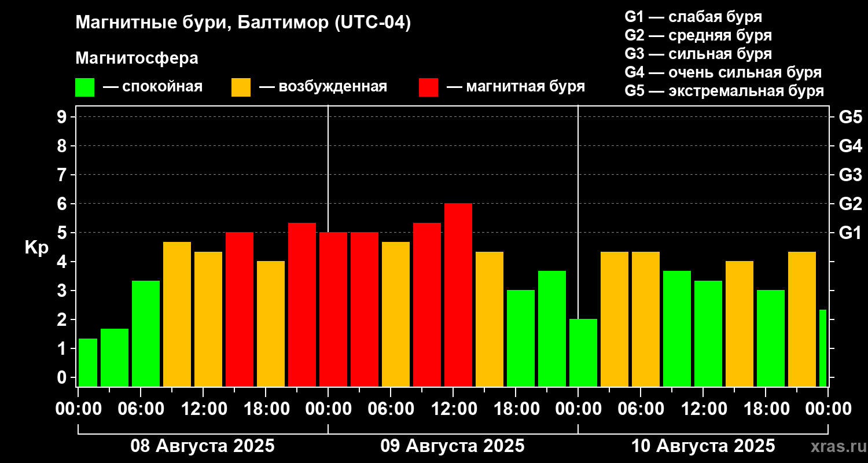
Task: Click the 'G3 — сильная буря' legend line
Action: click(698, 54)
